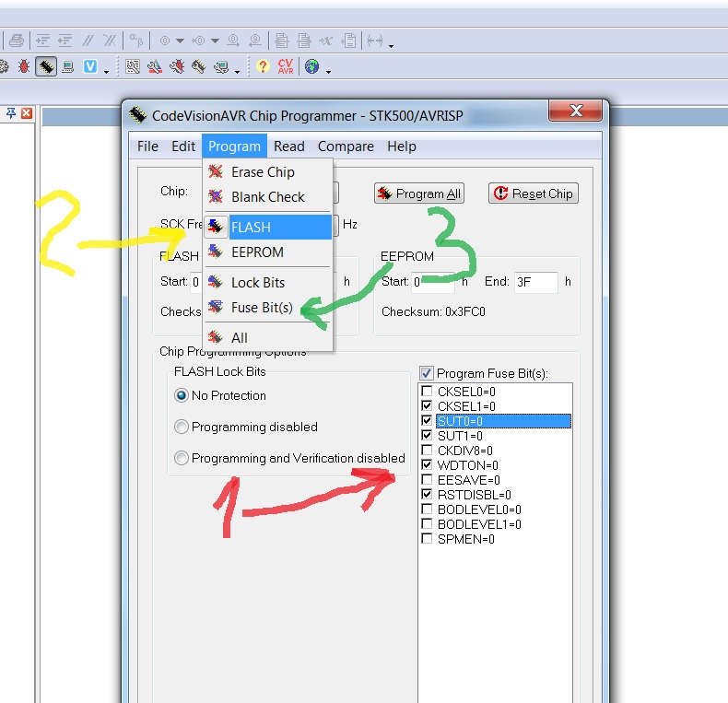Screen dimensions: 728x703
Task: Open project configure checklist icon
Action: (x=133, y=67)
